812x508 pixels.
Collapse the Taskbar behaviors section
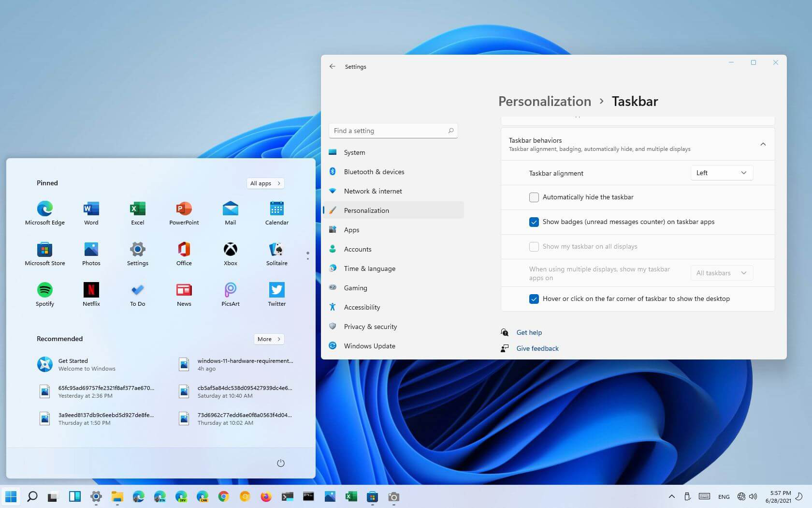click(x=763, y=144)
